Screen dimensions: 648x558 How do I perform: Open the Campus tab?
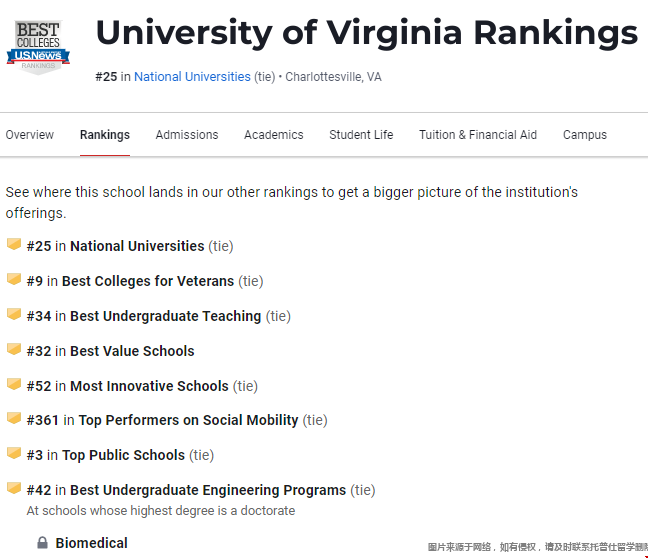(x=585, y=135)
